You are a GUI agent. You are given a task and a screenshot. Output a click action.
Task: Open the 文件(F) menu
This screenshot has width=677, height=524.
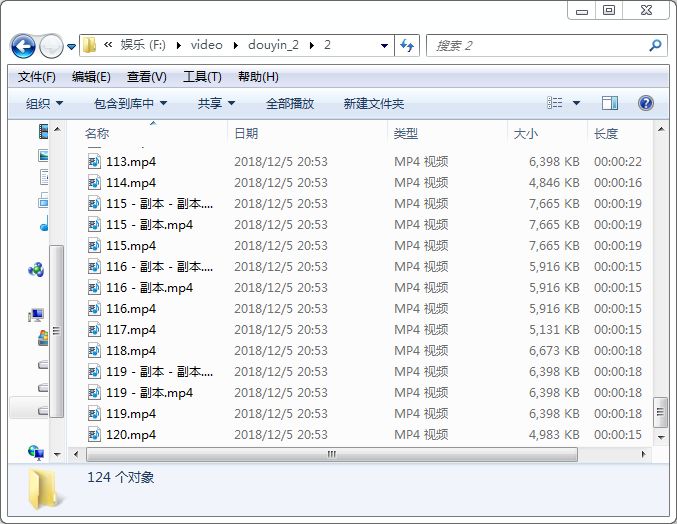[x=37, y=77]
